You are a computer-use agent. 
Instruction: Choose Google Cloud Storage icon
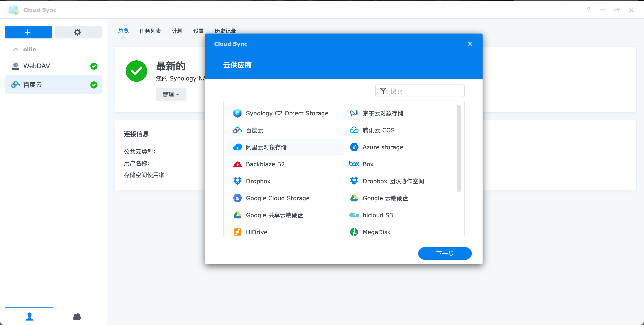pyautogui.click(x=237, y=198)
